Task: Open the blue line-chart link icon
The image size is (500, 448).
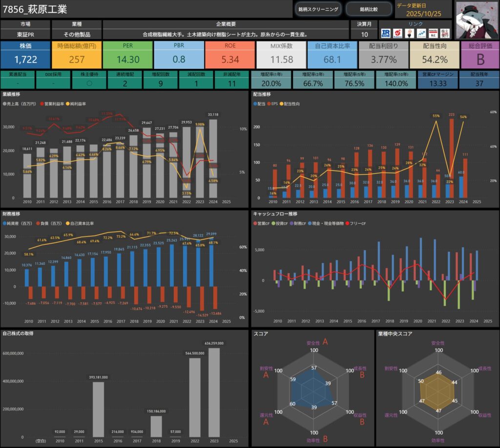Action: click(x=421, y=33)
